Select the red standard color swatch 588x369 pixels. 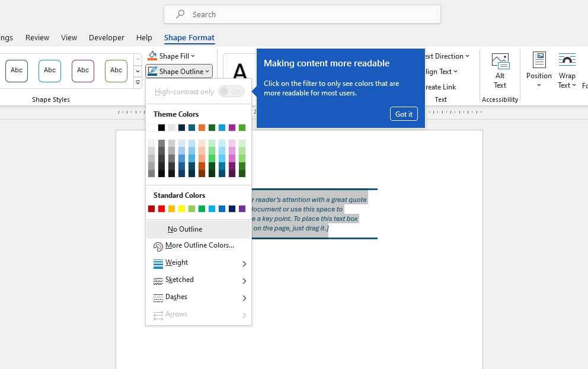[x=162, y=208]
